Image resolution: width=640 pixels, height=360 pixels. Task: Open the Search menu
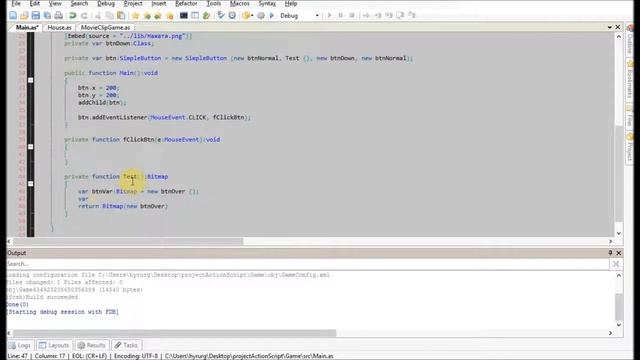point(79,4)
